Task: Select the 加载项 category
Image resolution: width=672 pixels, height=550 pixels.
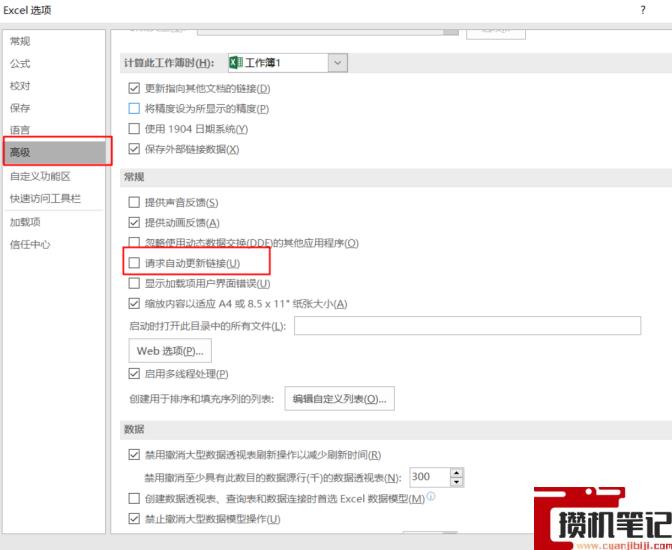Action: click(x=25, y=222)
